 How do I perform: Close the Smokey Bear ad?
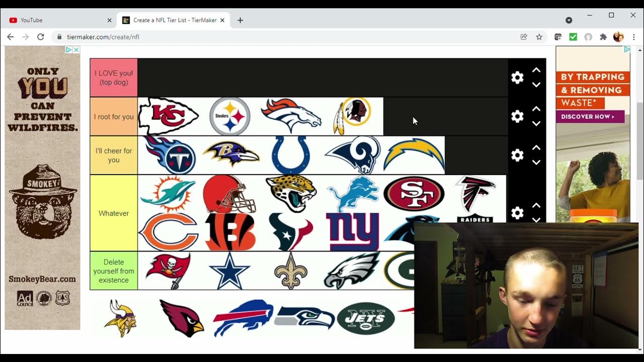click(76, 50)
